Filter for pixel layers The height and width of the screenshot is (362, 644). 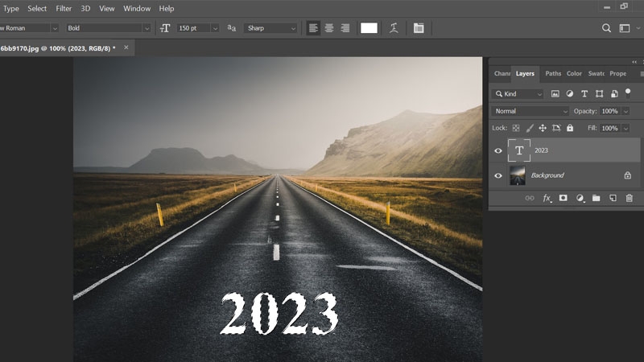pos(555,94)
